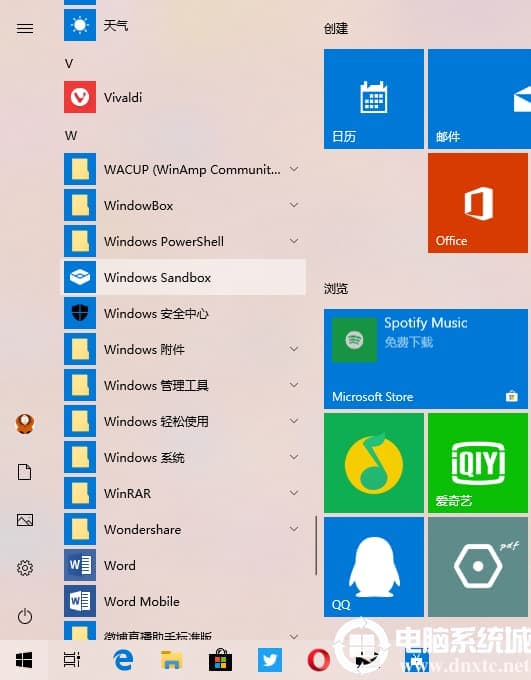531x680 pixels.
Task: Open Pictures from the Start sidebar
Action: (x=25, y=520)
